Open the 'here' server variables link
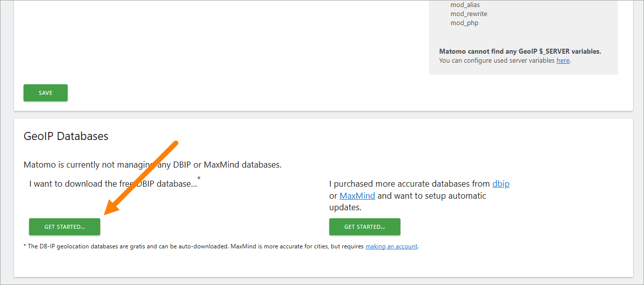The height and width of the screenshot is (285, 644). pos(563,61)
